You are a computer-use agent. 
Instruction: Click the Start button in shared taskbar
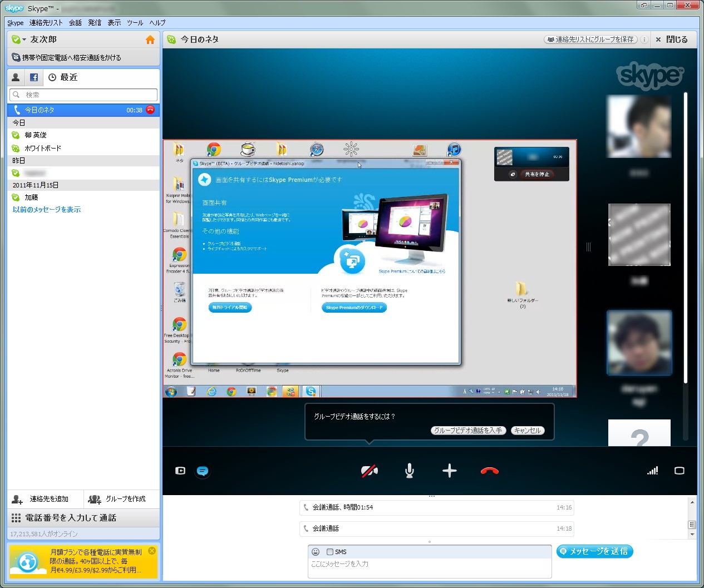pyautogui.click(x=171, y=392)
